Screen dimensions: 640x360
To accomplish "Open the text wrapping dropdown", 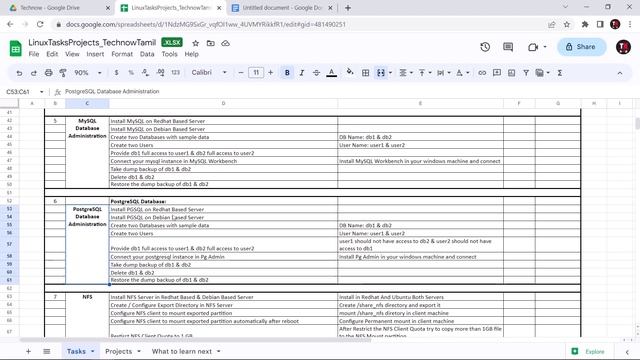I will click(x=443, y=73).
